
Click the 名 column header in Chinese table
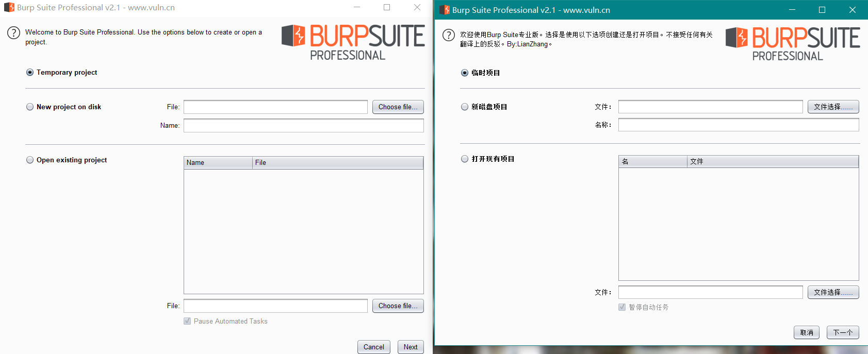[x=653, y=162]
